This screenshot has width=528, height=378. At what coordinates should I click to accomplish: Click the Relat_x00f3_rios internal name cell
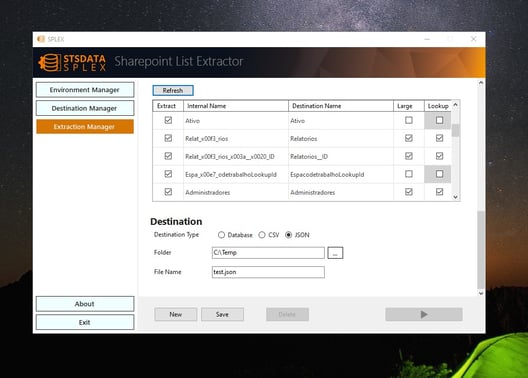[236, 138]
